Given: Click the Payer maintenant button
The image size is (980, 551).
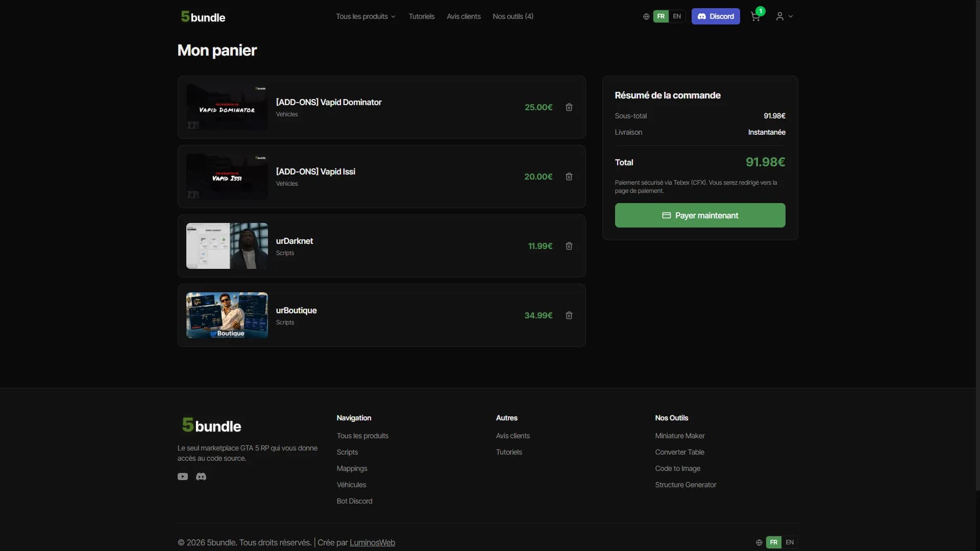Looking at the screenshot, I should pyautogui.click(x=700, y=215).
